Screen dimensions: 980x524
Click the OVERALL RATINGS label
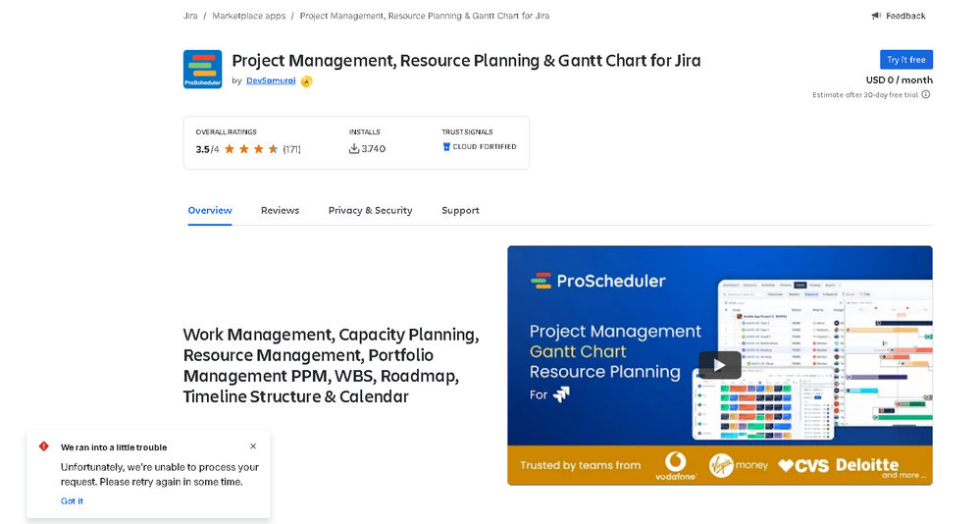pos(227,131)
